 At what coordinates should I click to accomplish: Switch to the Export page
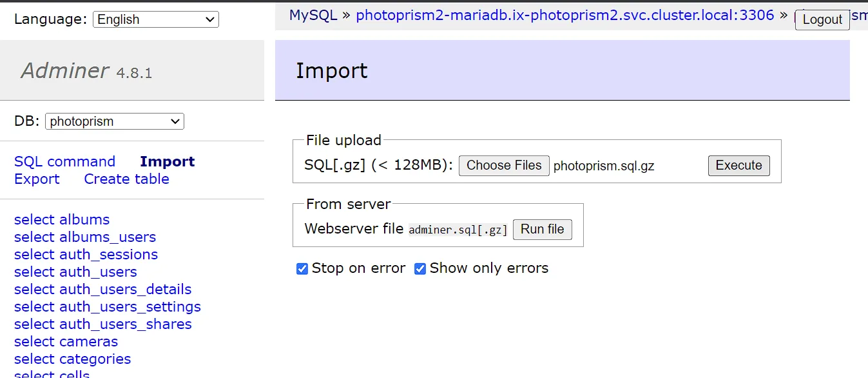click(x=37, y=179)
